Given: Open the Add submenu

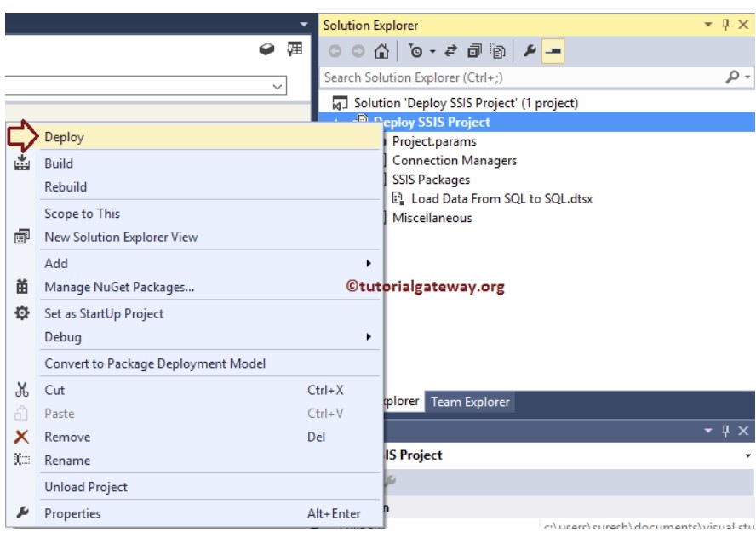Looking at the screenshot, I should 211,264.
